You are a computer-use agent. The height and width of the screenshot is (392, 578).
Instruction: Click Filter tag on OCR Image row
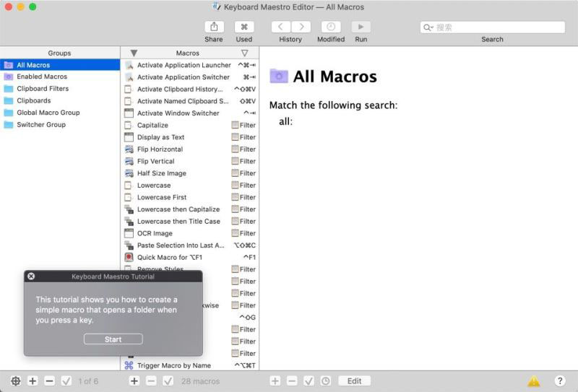point(243,233)
